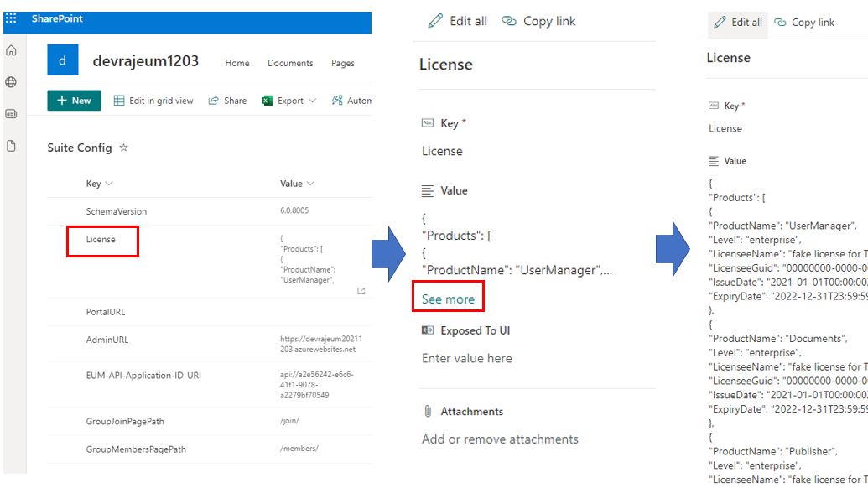This screenshot has height=488, width=868.
Task: Open the Value column header dropdown
Action: click(310, 184)
